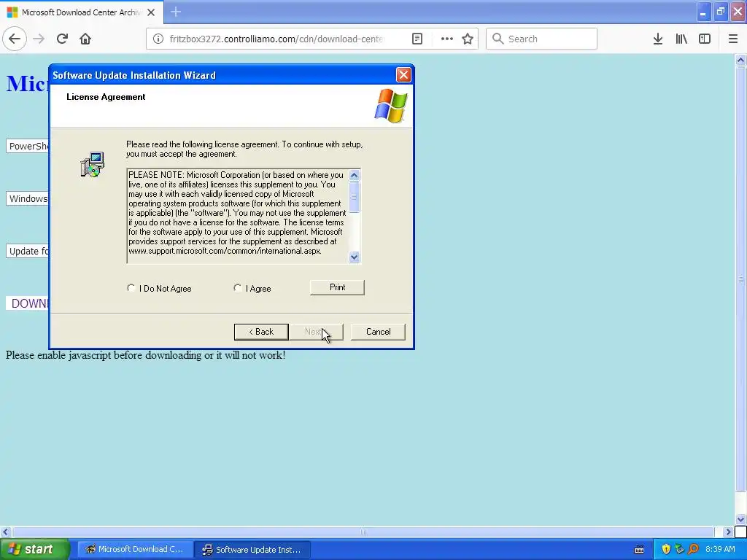
Task: Show sidebars icon in toolbar
Action: [705, 39]
